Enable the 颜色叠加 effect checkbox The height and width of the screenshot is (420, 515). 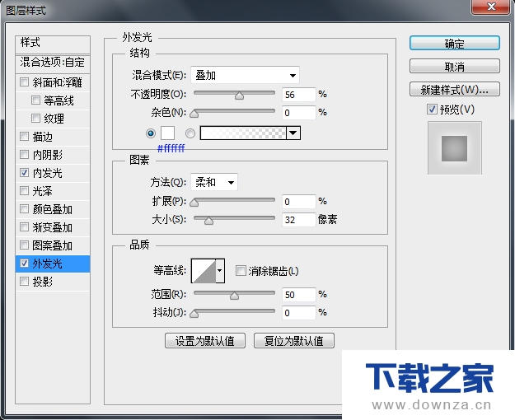coord(24,208)
